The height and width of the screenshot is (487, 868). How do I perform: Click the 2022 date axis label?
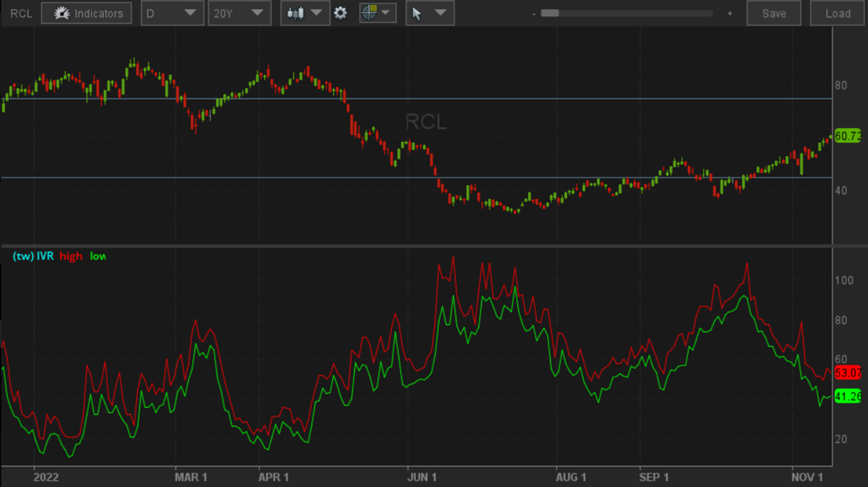[x=46, y=477]
